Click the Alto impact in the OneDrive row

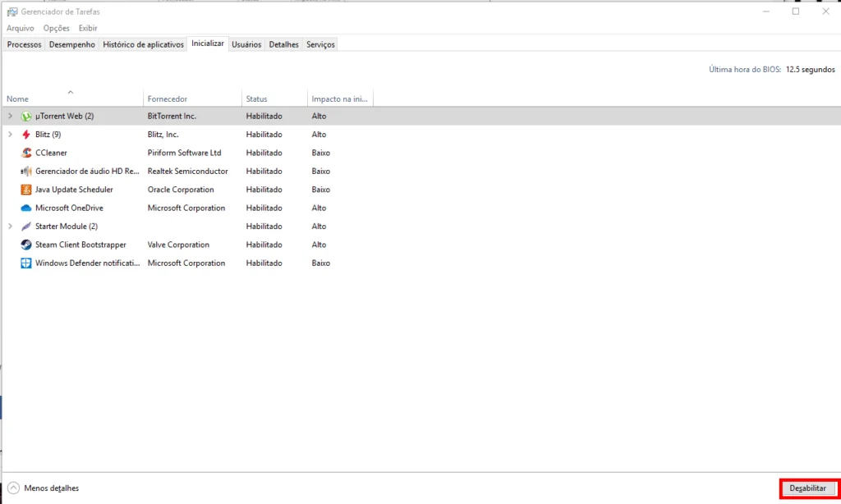tap(319, 208)
